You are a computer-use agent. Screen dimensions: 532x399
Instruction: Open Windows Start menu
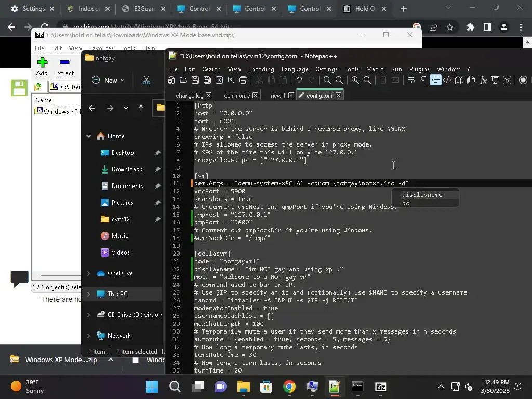[152, 387]
